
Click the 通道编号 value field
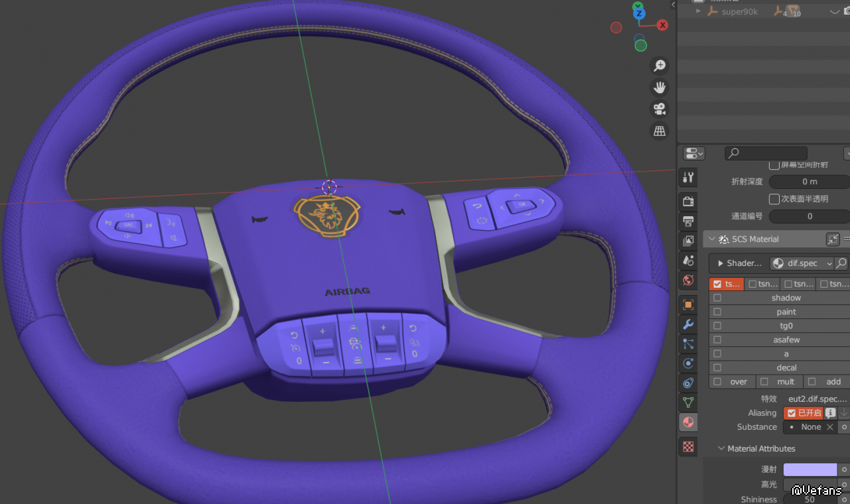(810, 216)
